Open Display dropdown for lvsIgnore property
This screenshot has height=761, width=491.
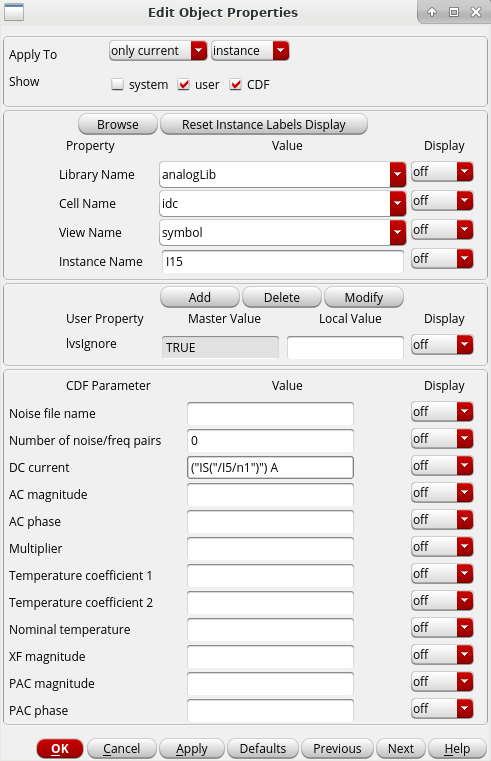(442, 345)
